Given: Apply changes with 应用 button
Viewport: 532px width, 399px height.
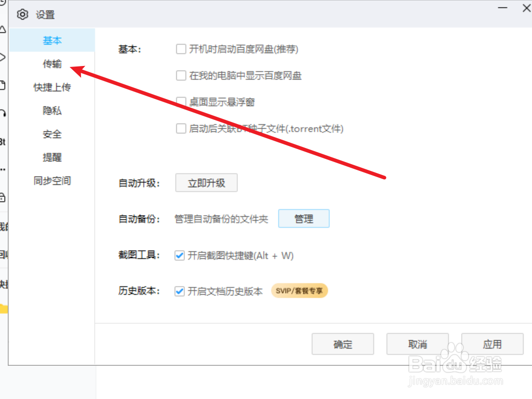Looking at the screenshot, I should 493,344.
